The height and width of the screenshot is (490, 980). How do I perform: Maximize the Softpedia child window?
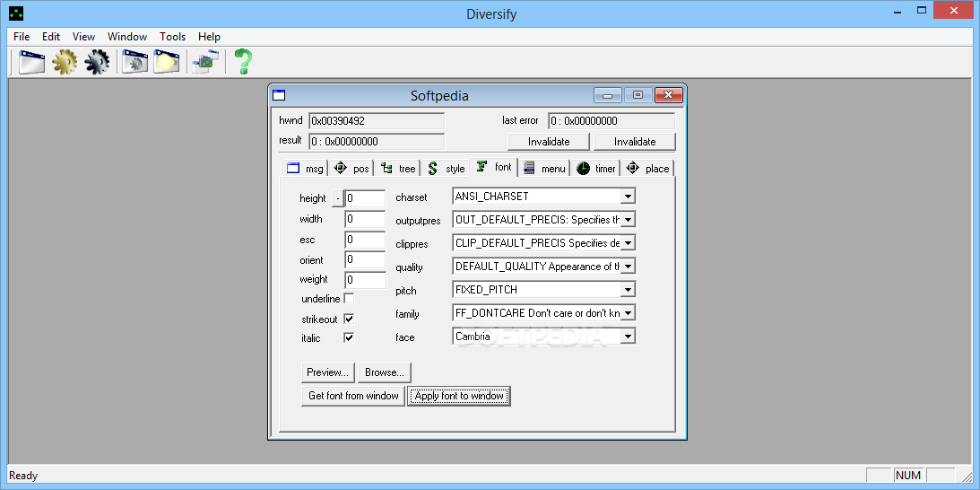pyautogui.click(x=637, y=95)
